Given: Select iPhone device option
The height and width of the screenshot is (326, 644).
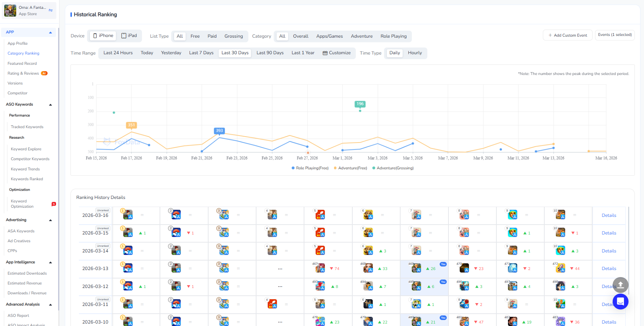Looking at the screenshot, I should point(103,36).
